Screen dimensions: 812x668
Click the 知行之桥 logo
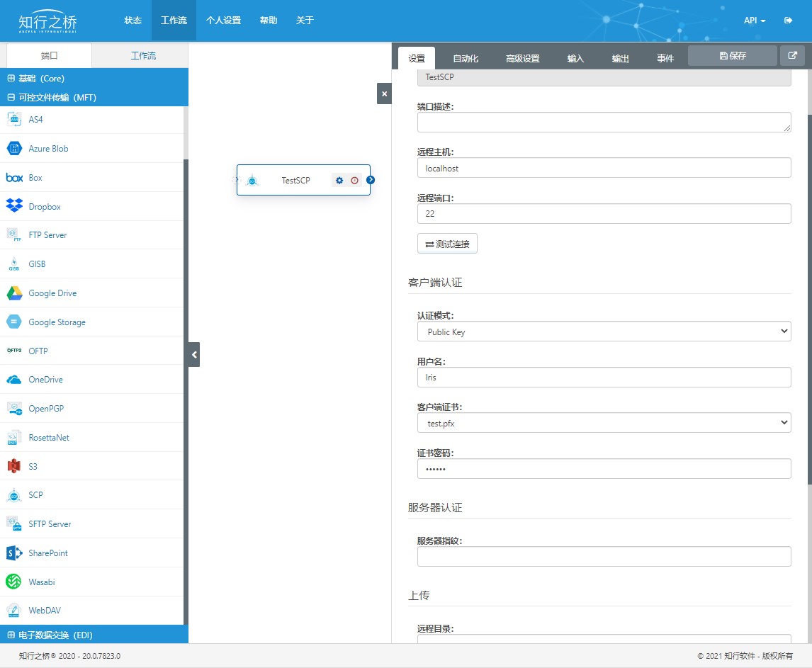[47, 21]
